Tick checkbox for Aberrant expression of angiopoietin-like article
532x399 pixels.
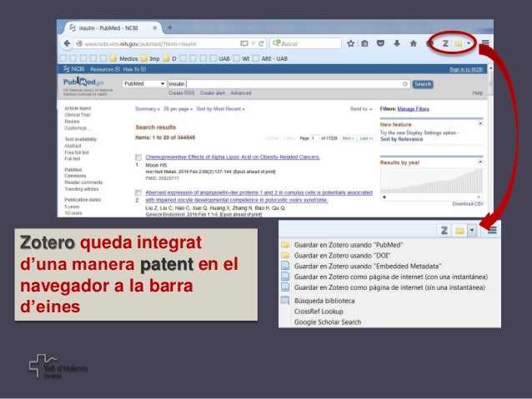coord(138,193)
